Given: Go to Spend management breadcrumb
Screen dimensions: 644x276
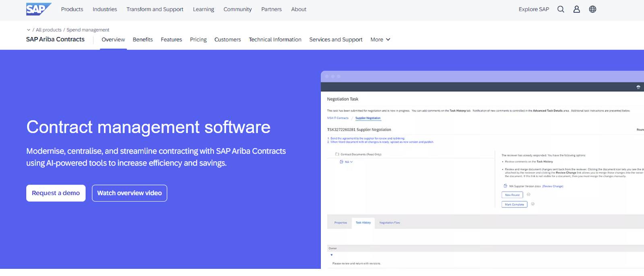Looking at the screenshot, I should point(88,30).
